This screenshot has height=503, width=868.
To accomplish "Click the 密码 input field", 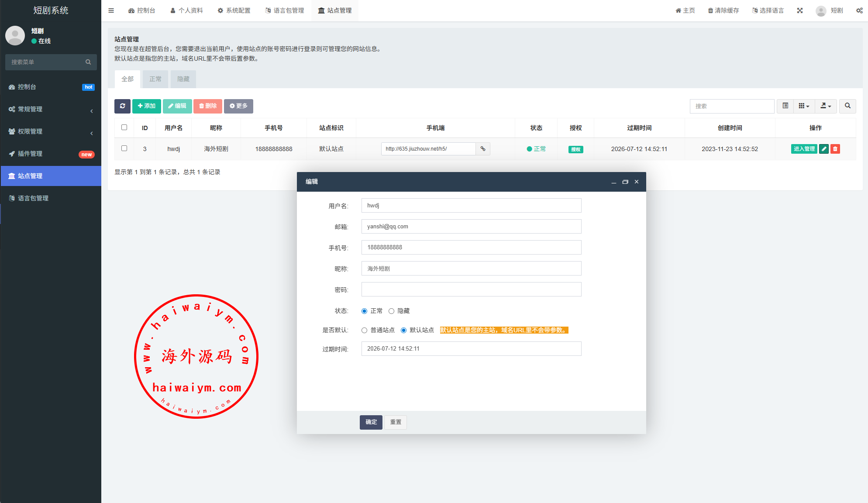I will tap(471, 289).
